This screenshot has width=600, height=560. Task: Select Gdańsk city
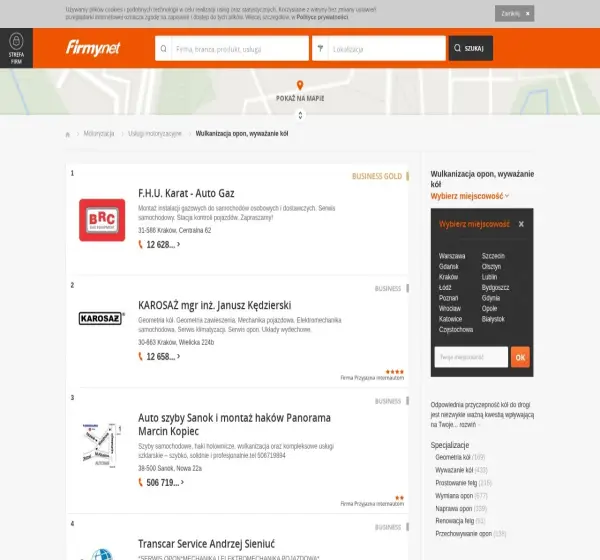click(448, 266)
